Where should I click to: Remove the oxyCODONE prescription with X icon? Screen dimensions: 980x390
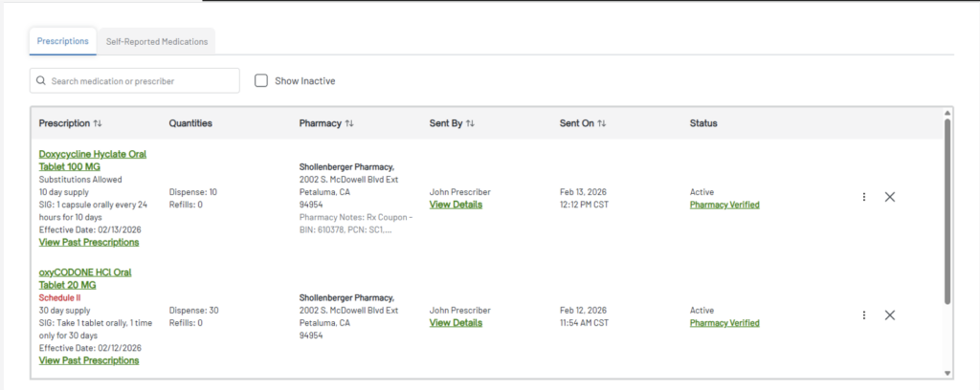click(x=890, y=315)
